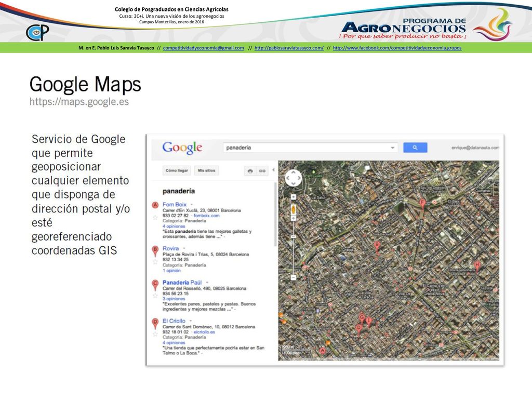Open the pablosaraviatasayco.com link
Screen dimensions: 532x399
(x=289, y=48)
